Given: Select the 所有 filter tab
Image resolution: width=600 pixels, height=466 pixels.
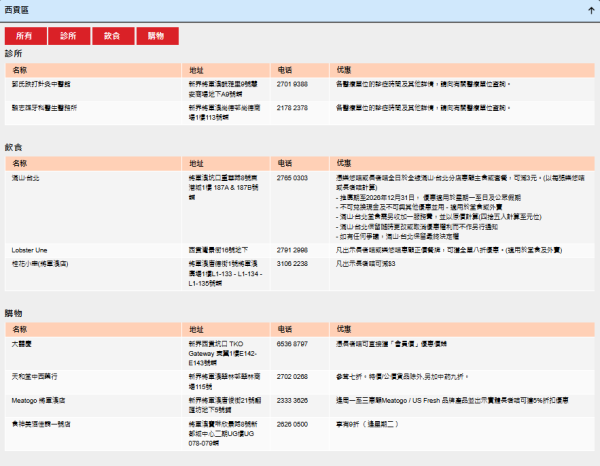Looking at the screenshot, I should coord(26,36).
